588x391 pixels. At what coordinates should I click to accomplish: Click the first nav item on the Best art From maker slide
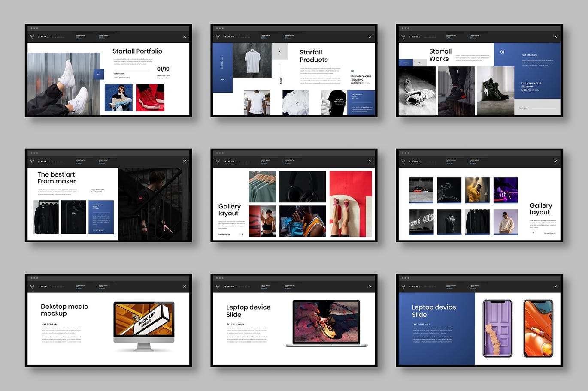tap(80, 162)
